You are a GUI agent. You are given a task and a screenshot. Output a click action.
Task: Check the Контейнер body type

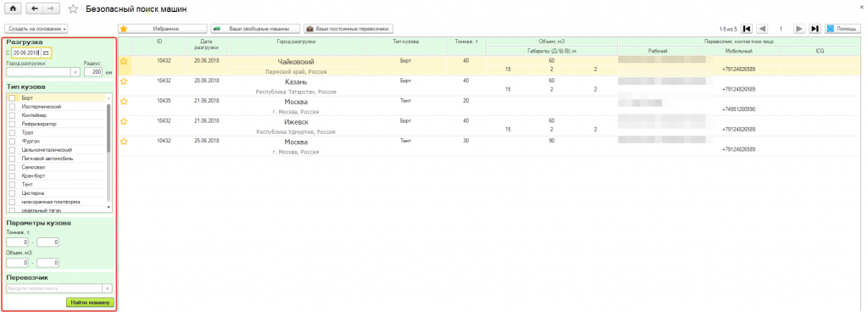pyautogui.click(x=12, y=115)
